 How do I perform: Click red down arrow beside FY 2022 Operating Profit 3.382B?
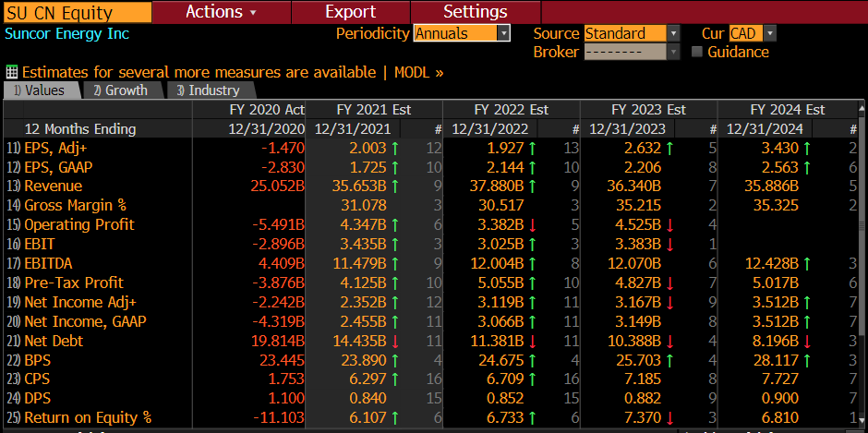[x=532, y=224]
